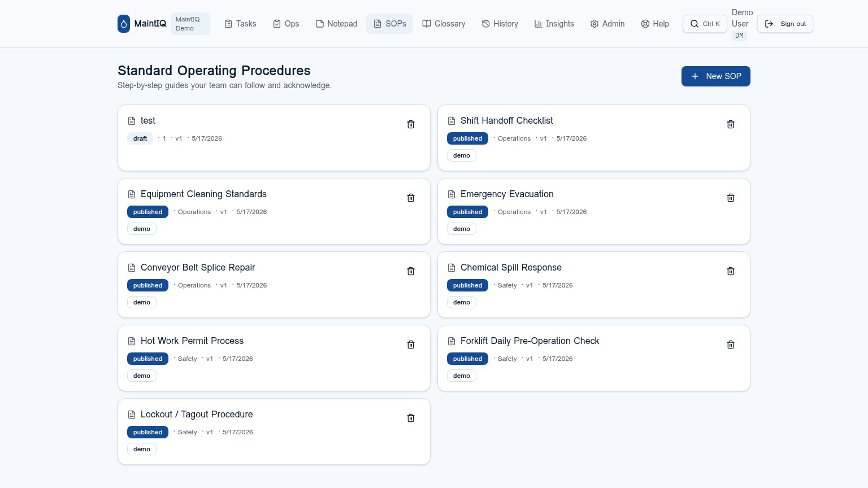868x488 pixels.
Task: Open search with the Ctrl K button
Action: tap(705, 24)
